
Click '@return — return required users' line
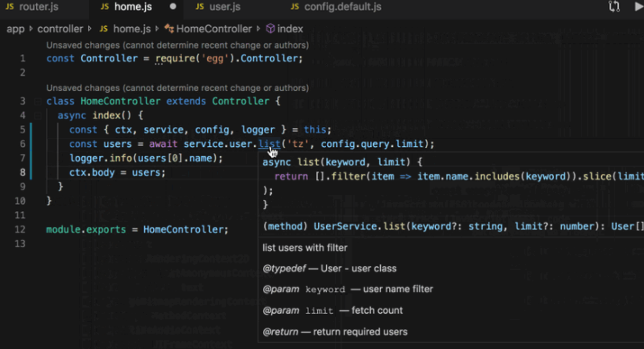click(x=335, y=332)
